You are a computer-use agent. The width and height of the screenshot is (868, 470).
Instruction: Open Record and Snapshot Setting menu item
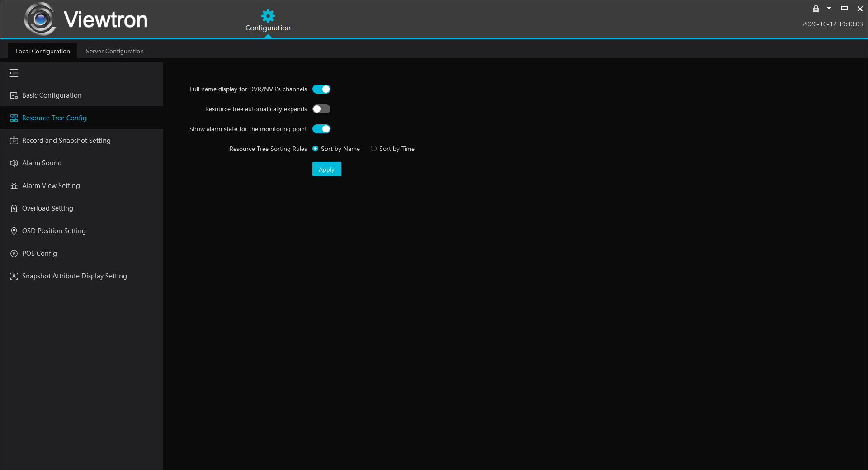[82, 141]
